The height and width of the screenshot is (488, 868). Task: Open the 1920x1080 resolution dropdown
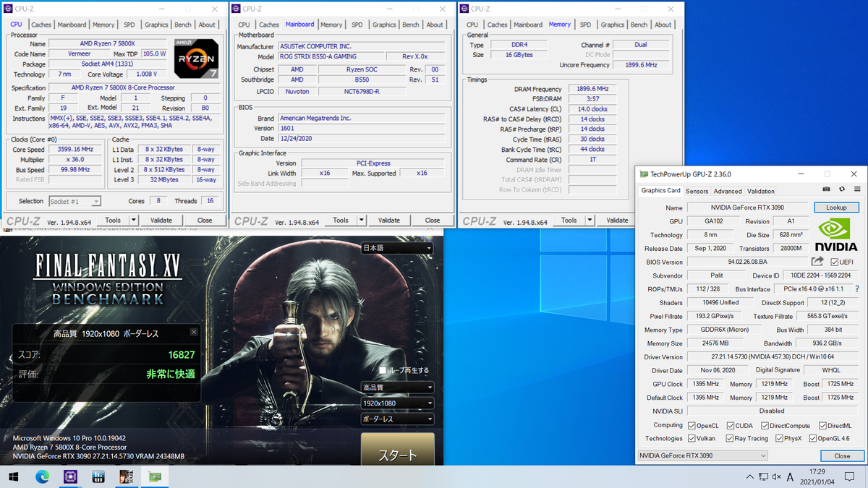(x=397, y=403)
